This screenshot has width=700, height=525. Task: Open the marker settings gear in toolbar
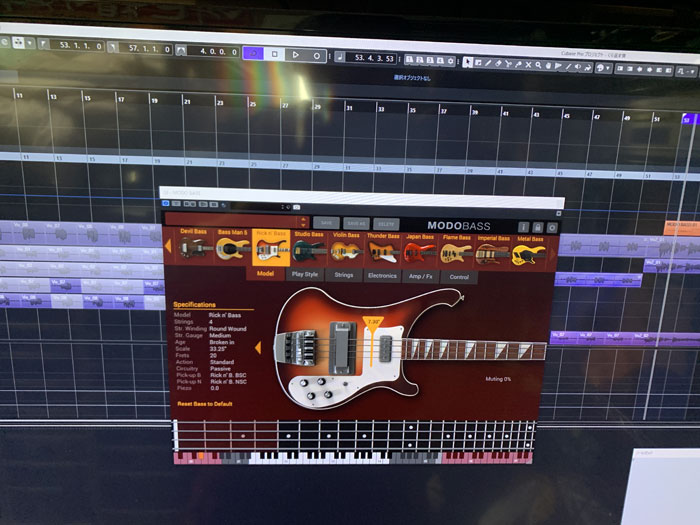coord(450,61)
